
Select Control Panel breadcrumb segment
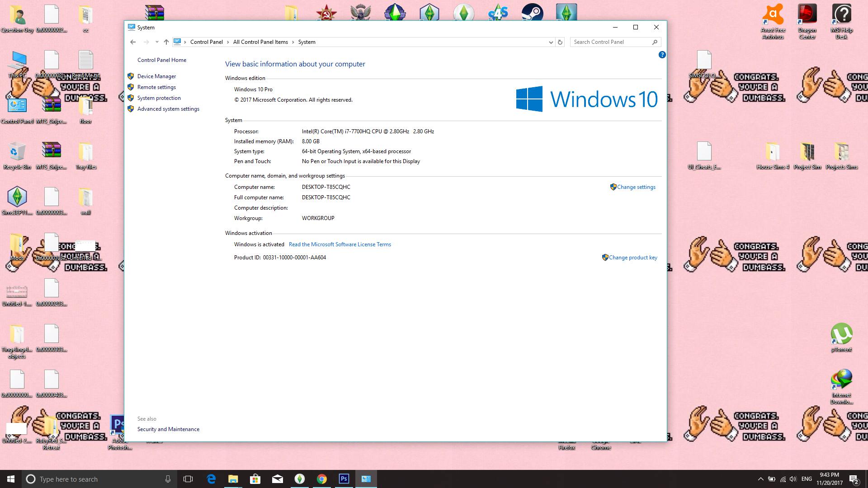click(x=207, y=42)
